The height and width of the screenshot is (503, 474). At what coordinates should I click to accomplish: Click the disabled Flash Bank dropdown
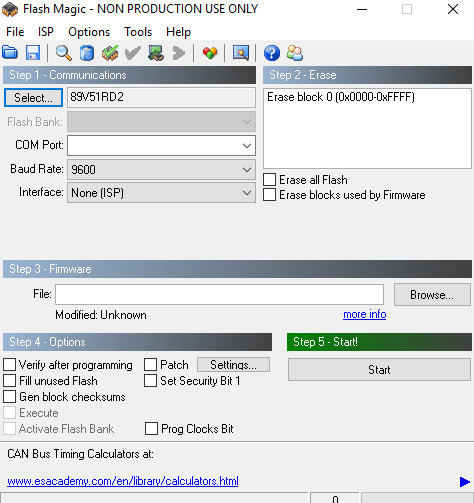[x=161, y=122]
